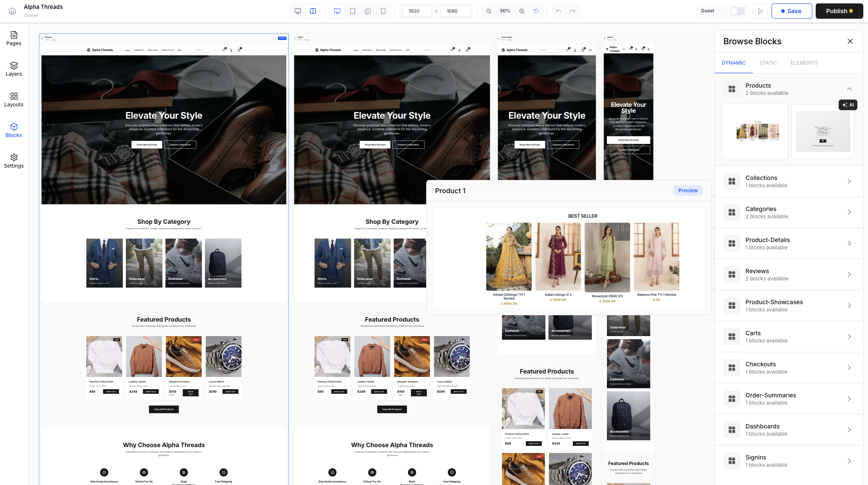
Task: Select the tablet viewport icon
Action: point(353,11)
